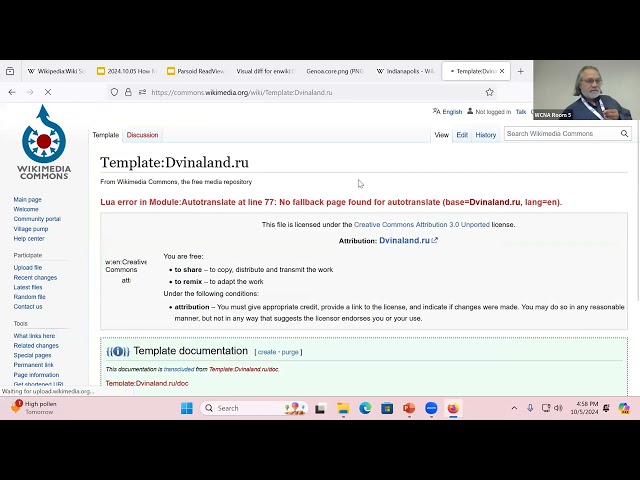This screenshot has height=480, width=640.
Task: Open Task View on the taskbar
Action: click(x=320, y=408)
